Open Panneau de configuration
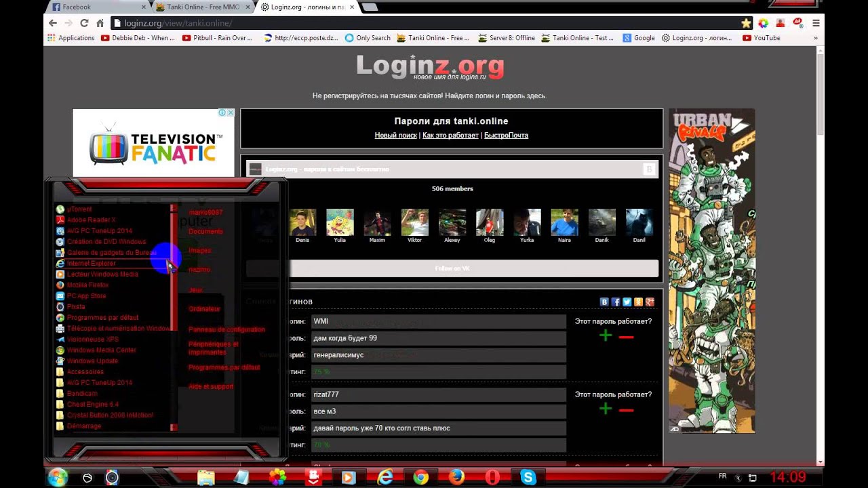The image size is (868, 488). coord(226,329)
